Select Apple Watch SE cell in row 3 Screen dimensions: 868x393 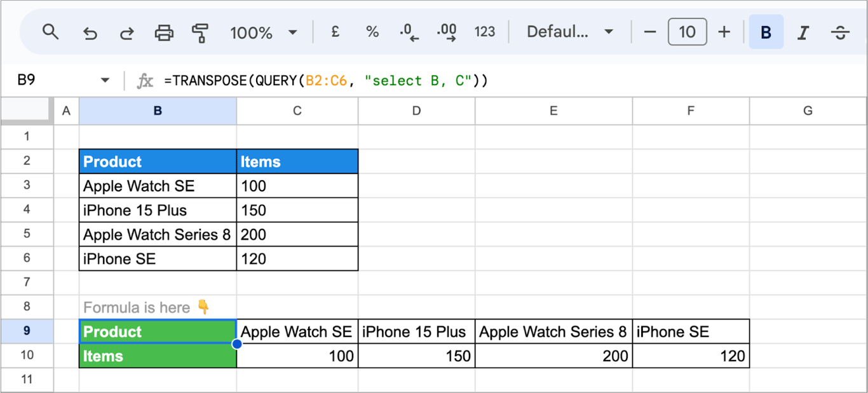(x=158, y=186)
